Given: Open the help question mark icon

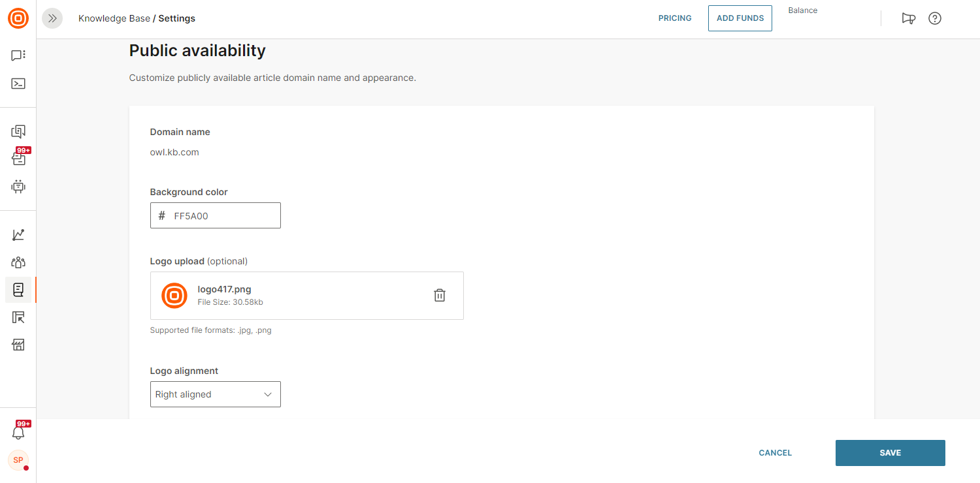Looking at the screenshot, I should tap(935, 18).
